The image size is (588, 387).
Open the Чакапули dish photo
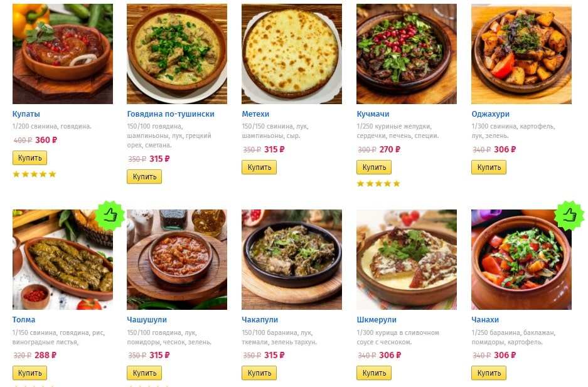[x=292, y=260]
